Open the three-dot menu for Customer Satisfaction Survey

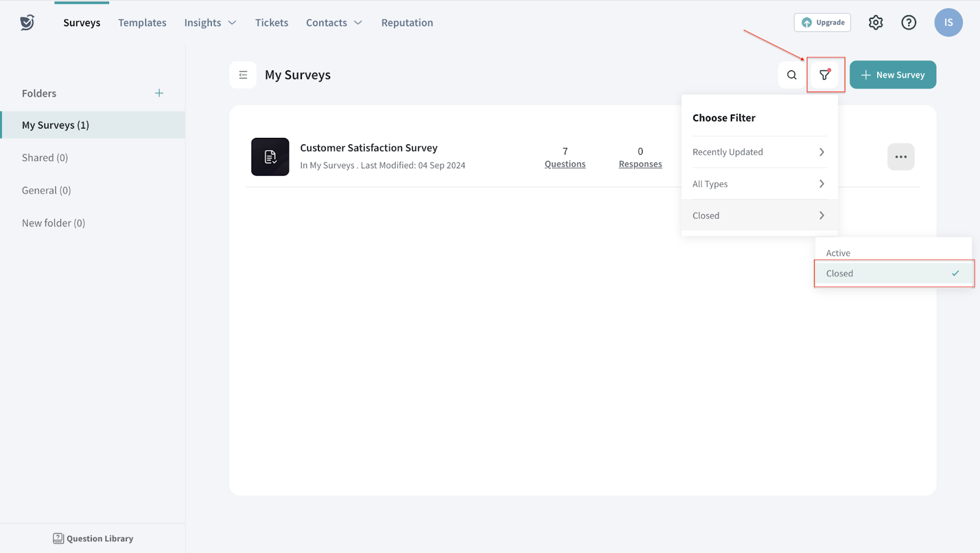[x=900, y=157]
